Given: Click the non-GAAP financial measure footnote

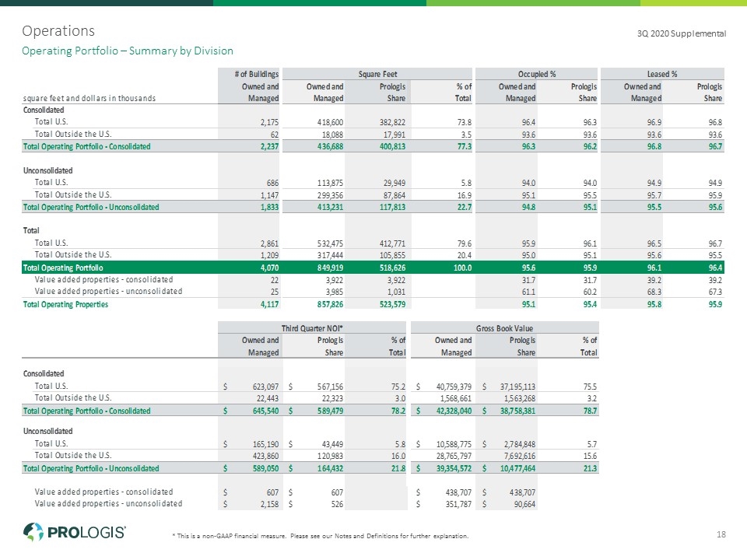Looking at the screenshot, I should 320,536.
